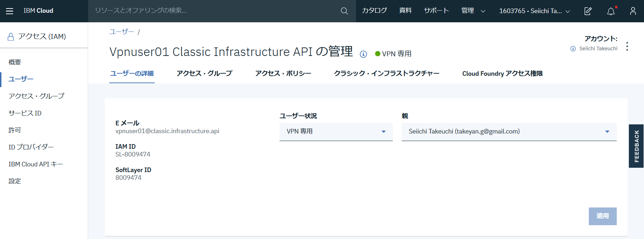Image resolution: width=644 pixels, height=239 pixels.
Task: Open the ユーザー状況 VPN 専用 dropdown
Action: 336,132
